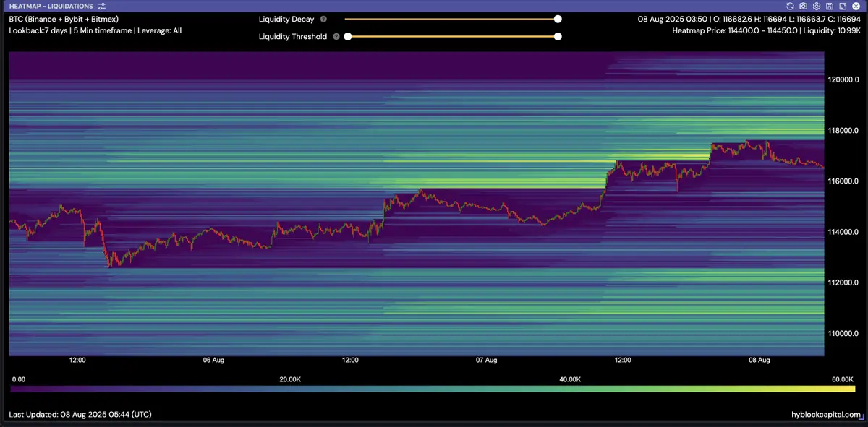Click the 110000.0 price axis label
The image size is (868, 427).
click(x=843, y=333)
